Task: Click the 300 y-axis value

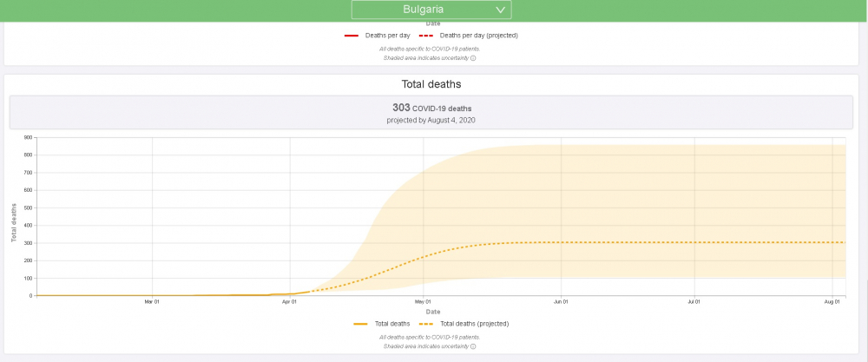Action: (28, 243)
